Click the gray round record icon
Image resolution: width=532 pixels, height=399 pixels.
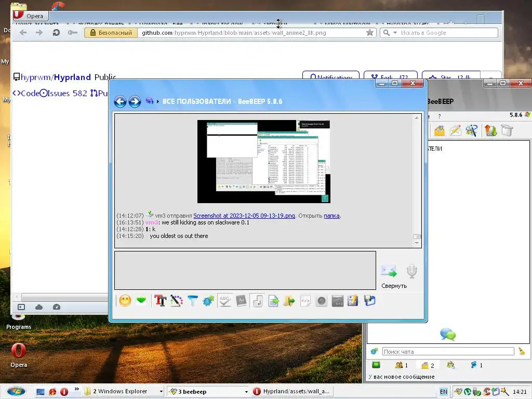pyautogui.click(x=321, y=301)
